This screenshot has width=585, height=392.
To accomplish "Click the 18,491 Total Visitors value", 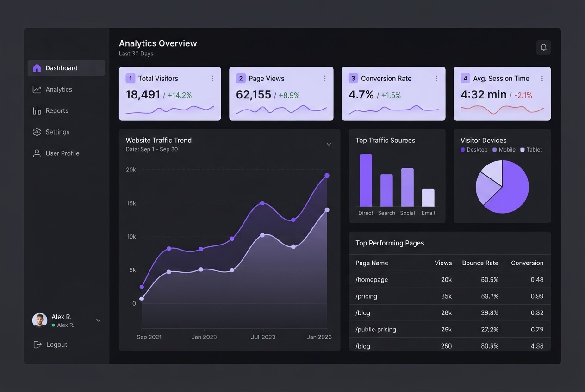I will tap(143, 95).
